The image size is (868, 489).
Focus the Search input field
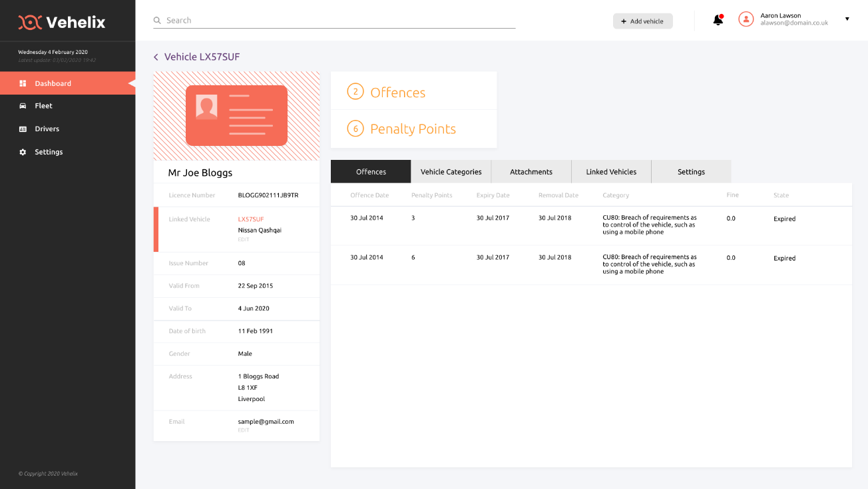[x=339, y=21]
